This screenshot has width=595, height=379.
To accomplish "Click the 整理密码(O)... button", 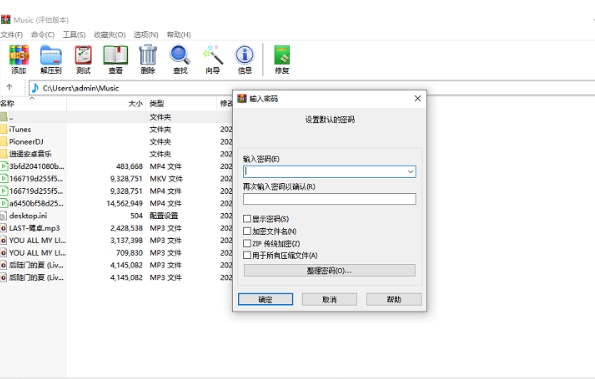I will pyautogui.click(x=329, y=270).
